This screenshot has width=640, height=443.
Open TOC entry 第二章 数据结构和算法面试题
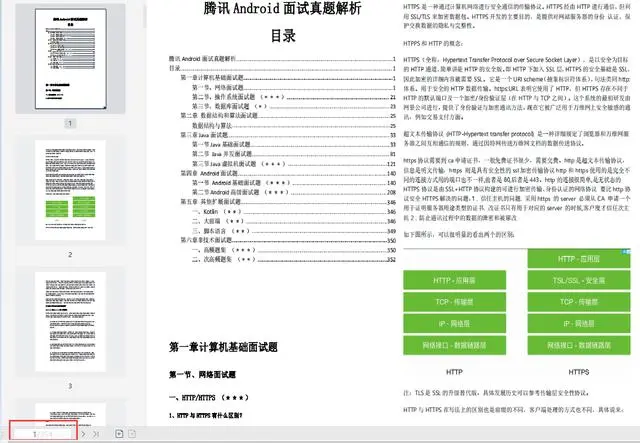point(288,116)
